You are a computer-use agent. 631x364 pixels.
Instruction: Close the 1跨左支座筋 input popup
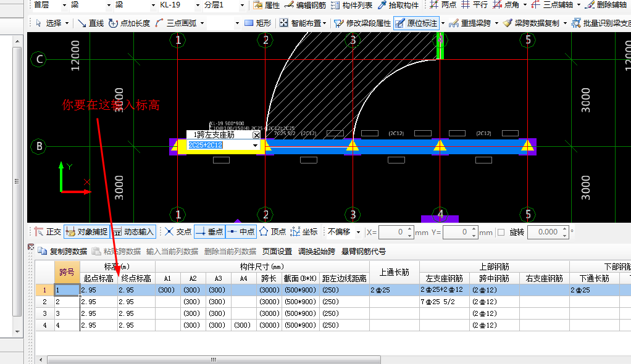256,135
